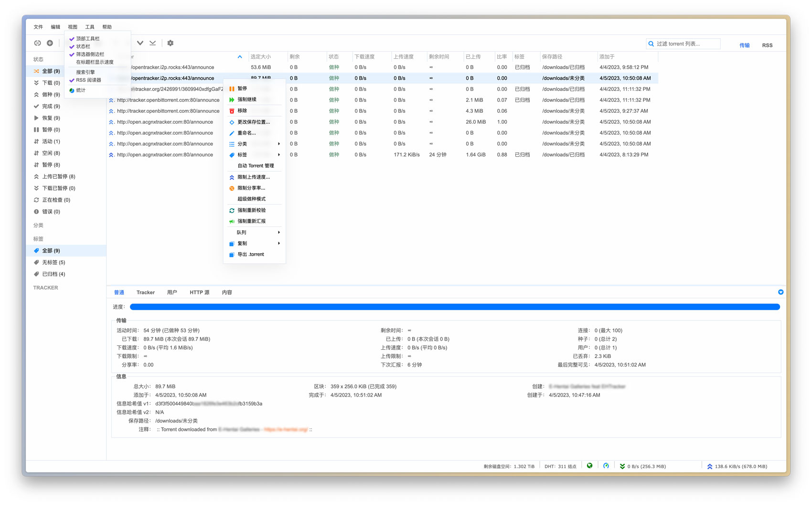Click the queue move bottom icon on toolbar
This screenshot has height=505, width=812.
point(152,43)
